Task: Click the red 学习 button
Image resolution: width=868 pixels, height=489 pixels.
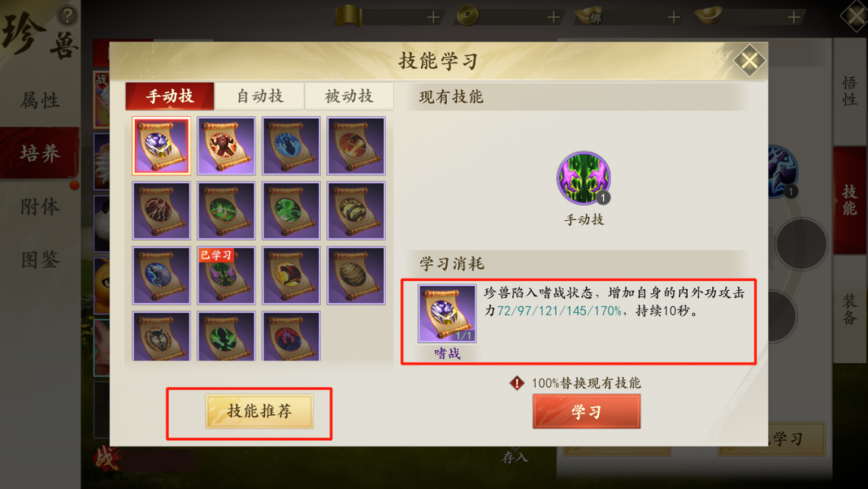Action: click(x=586, y=411)
